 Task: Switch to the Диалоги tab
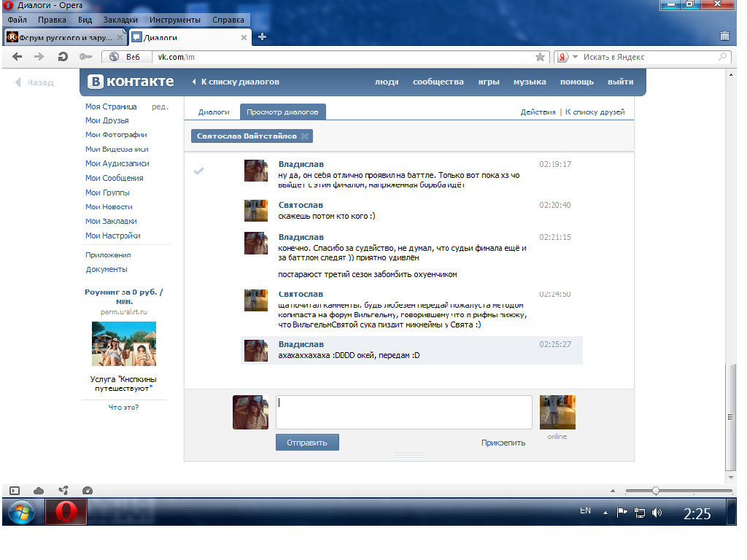tap(214, 112)
